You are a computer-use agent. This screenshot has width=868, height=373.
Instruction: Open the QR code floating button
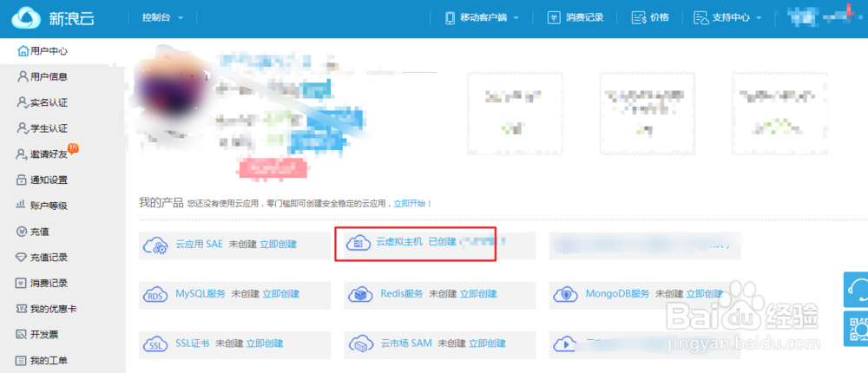pyautogui.click(x=856, y=329)
